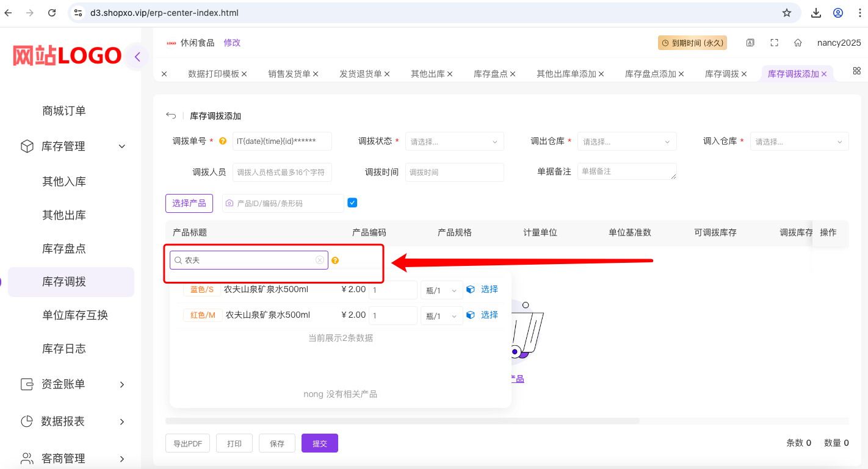The height and width of the screenshot is (469, 868).
Task: Click the horizontal table scrollbar
Action: [x=402, y=421]
